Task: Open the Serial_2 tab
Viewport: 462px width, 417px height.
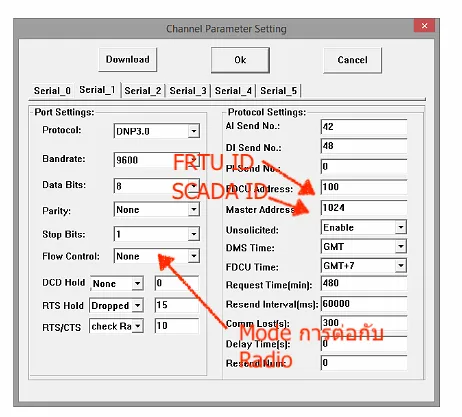Action: point(143,91)
